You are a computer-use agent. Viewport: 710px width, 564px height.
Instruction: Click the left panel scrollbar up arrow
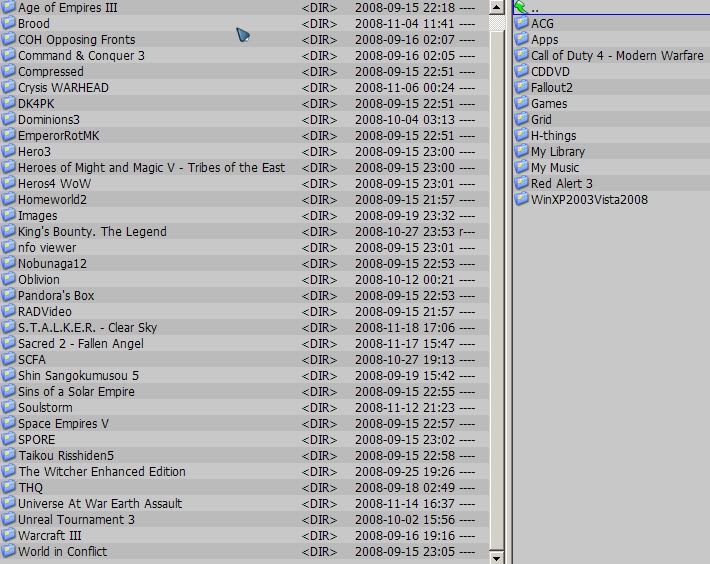(497, 7)
